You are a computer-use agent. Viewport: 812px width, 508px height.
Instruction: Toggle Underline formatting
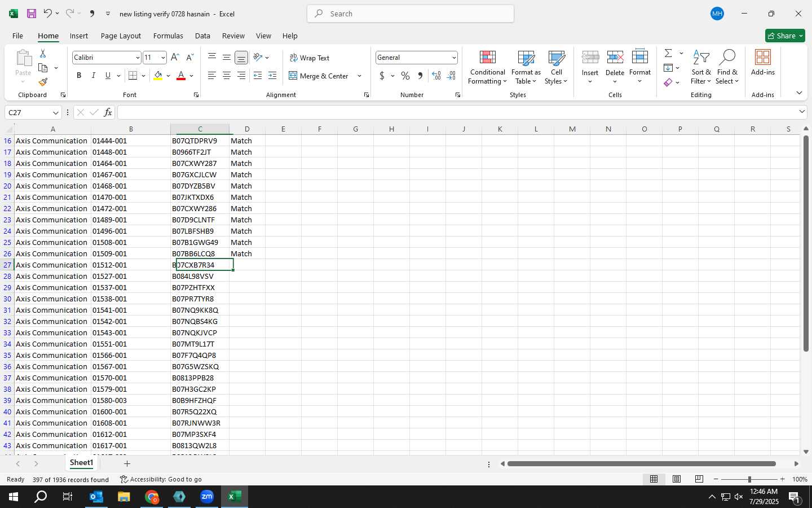click(108, 76)
